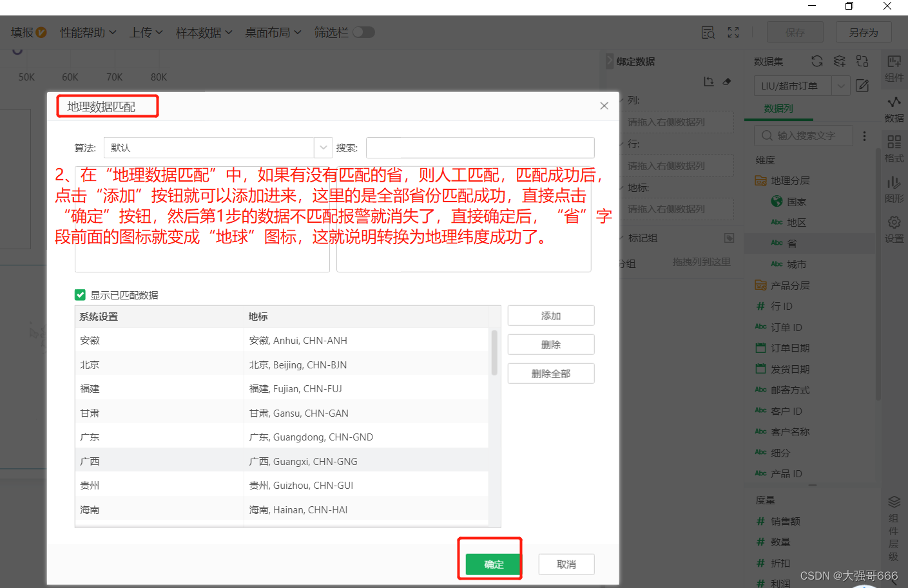Refresh the 数据集 with refresh icon

(817, 61)
